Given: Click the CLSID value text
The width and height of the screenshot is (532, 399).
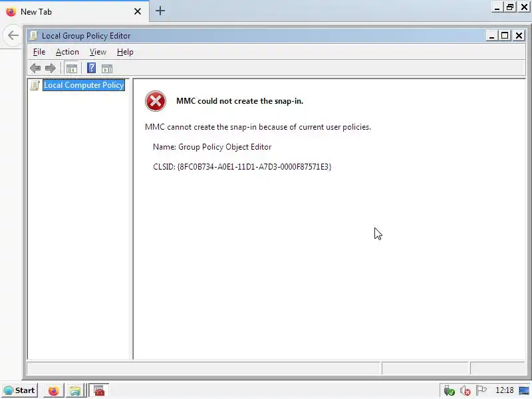Looking at the screenshot, I should 254,167.
